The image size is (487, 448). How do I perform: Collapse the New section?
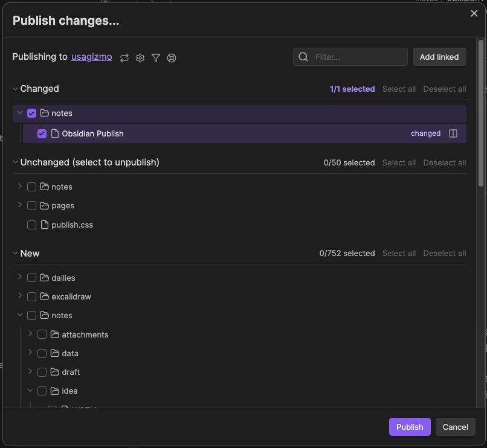coord(15,253)
